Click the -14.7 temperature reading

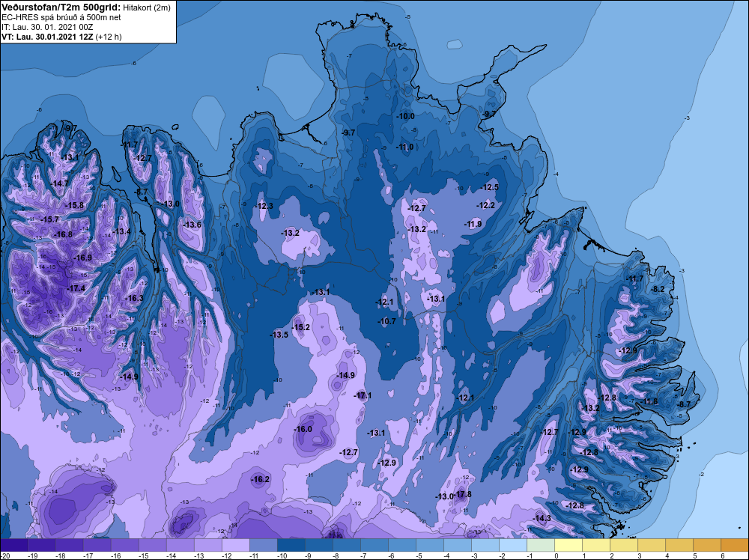[60, 183]
